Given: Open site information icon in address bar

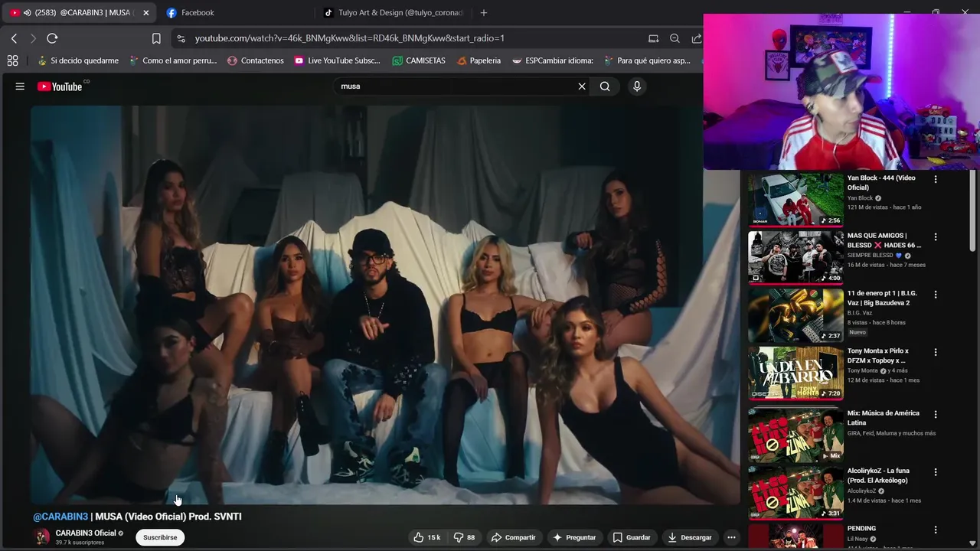Looking at the screenshot, I should pos(180,38).
